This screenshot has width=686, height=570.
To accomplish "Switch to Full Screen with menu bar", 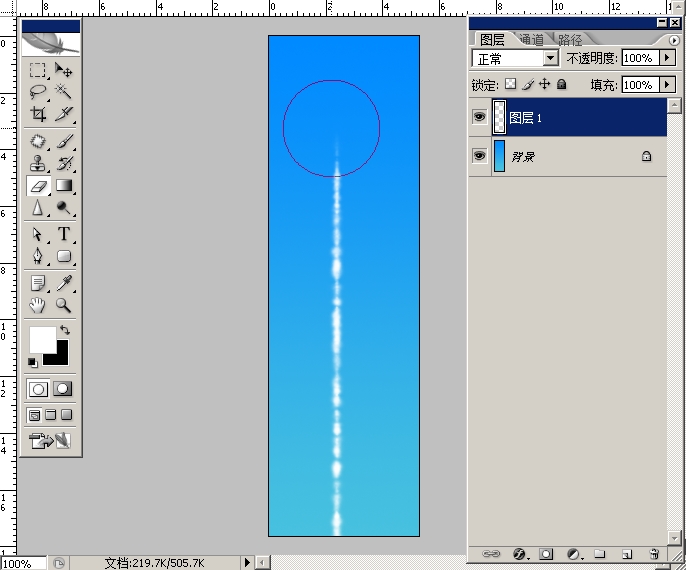I will pos(51,414).
